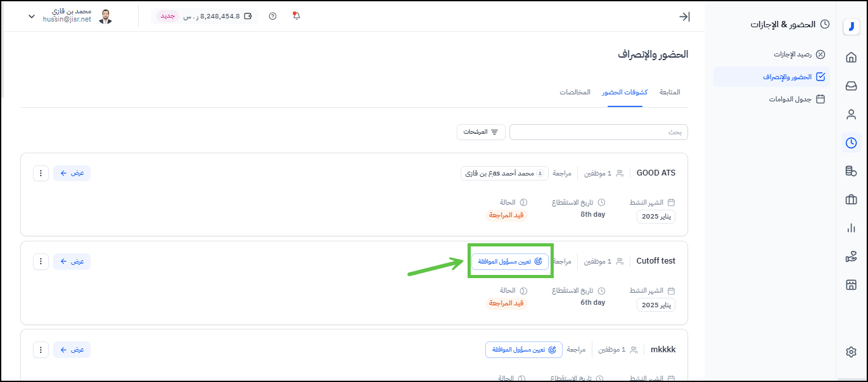Open the inbox icon in sidebar

(851, 86)
